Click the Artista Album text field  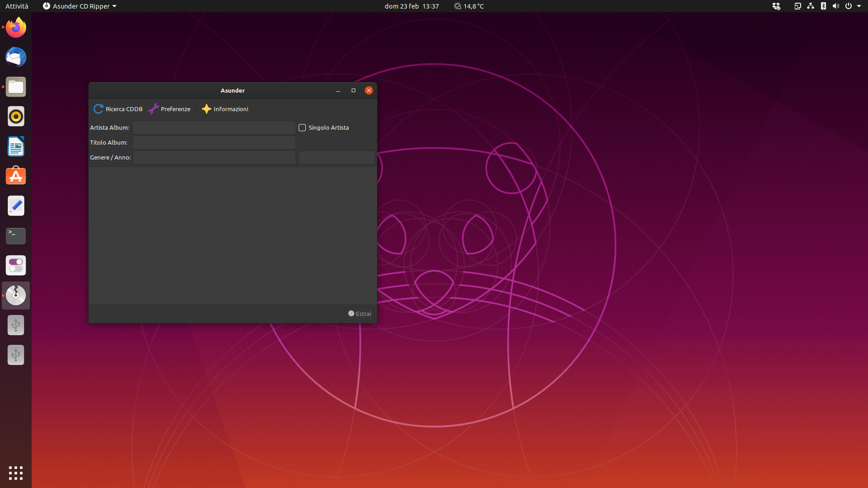tap(214, 128)
